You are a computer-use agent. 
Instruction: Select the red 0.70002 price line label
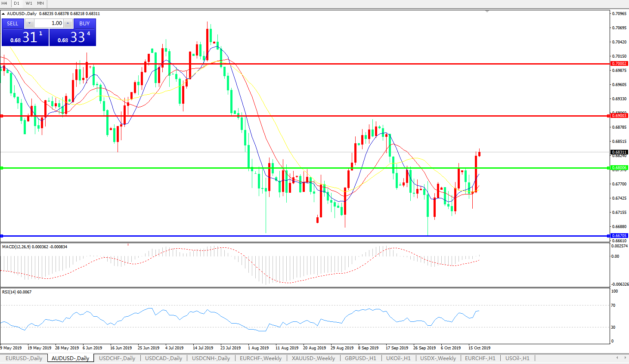point(619,64)
